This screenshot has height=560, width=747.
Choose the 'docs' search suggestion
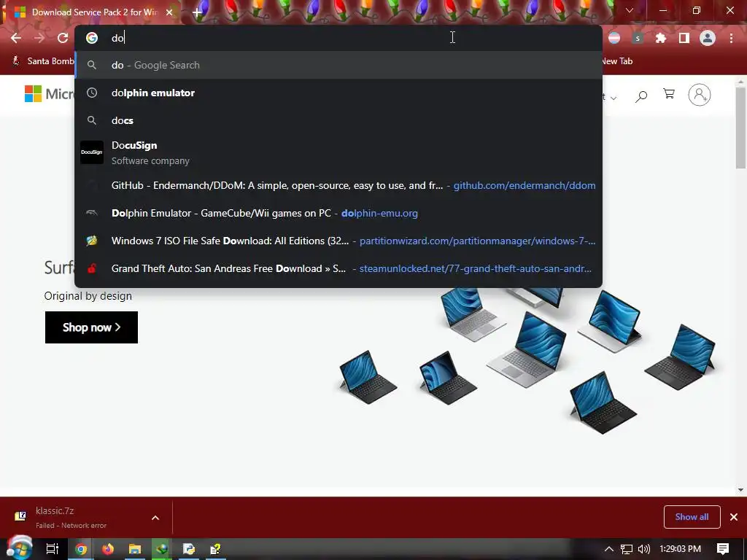(338, 120)
